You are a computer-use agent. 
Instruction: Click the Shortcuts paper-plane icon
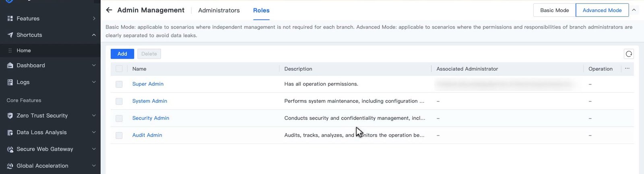click(10, 35)
